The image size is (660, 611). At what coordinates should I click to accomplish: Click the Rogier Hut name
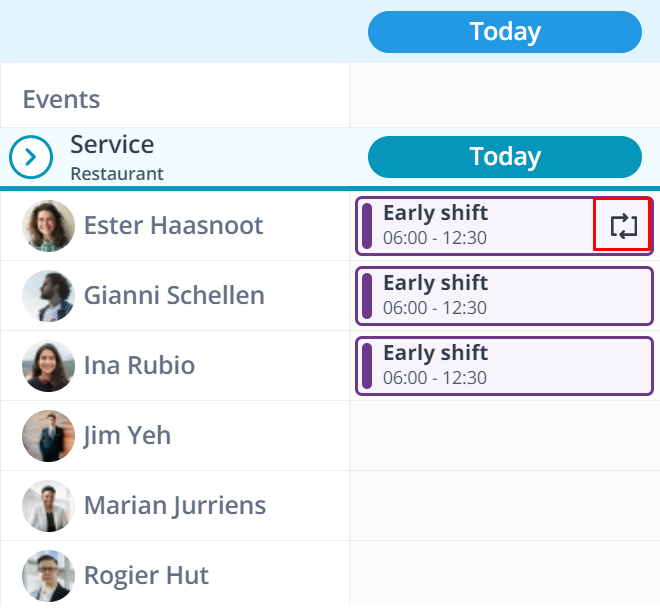point(146,575)
